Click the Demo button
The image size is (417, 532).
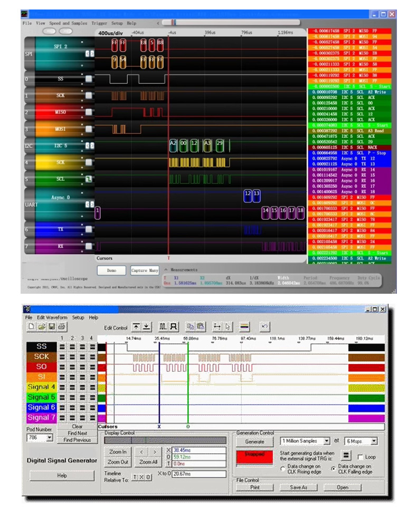(111, 270)
